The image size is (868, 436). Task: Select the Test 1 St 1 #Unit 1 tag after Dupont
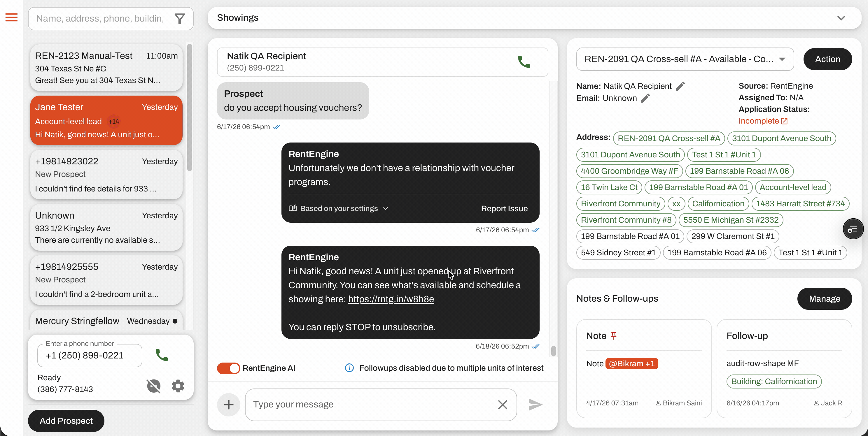point(724,155)
